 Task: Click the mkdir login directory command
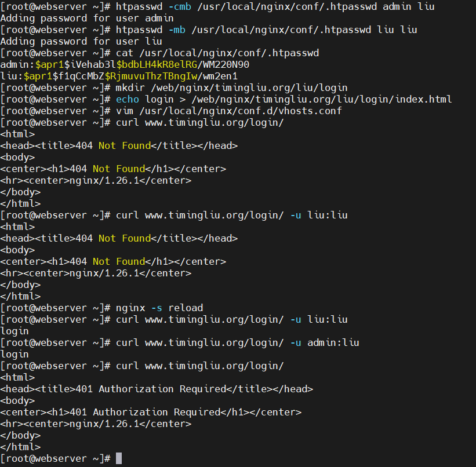tap(173, 87)
